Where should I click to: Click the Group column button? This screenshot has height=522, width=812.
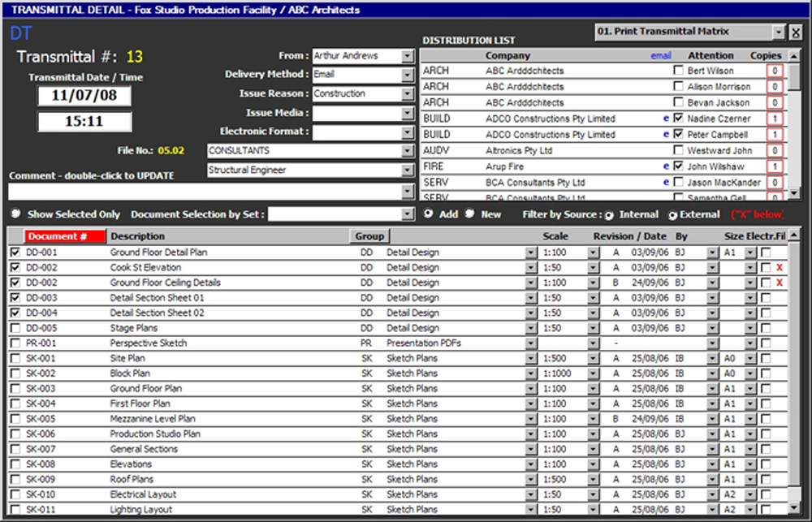(x=369, y=236)
